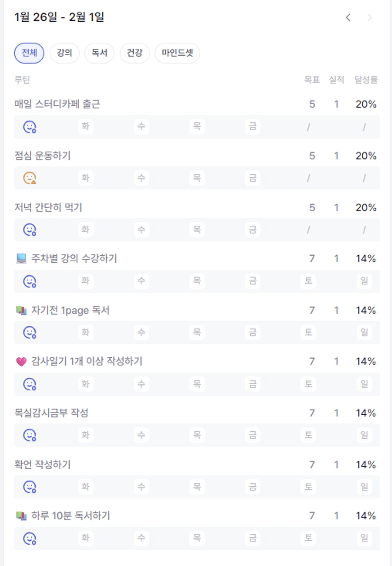
Task: Toggle 화 for 매일 스터디카페 출근
Action: (85, 127)
